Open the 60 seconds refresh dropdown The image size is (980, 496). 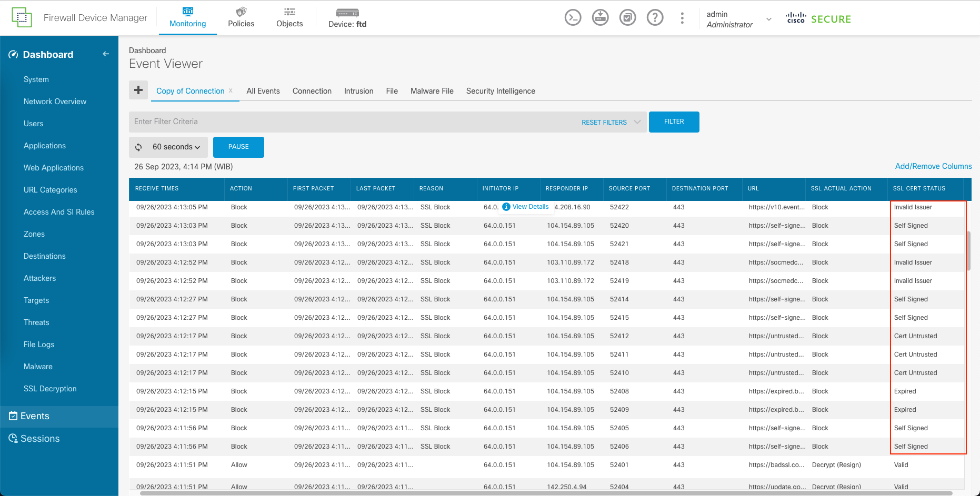click(x=176, y=147)
